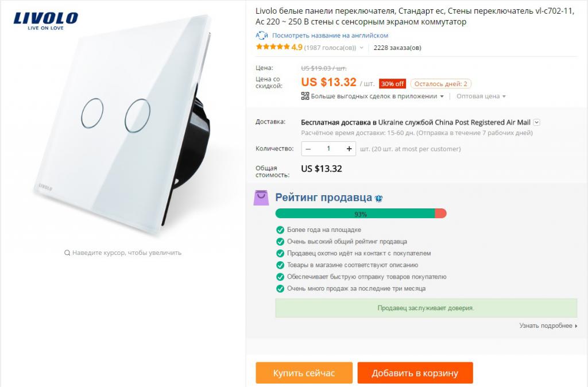The height and width of the screenshot is (387, 588).
Task: Click the quantity input field
Action: 328,149
